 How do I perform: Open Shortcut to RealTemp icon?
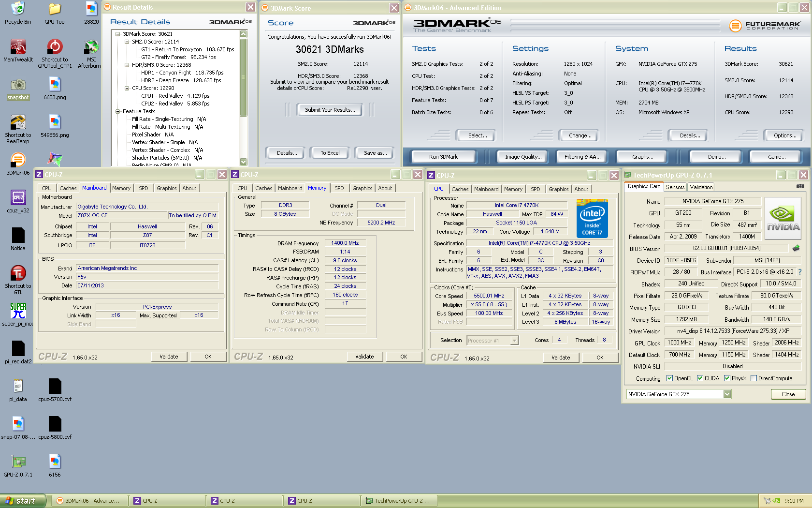[x=18, y=129]
